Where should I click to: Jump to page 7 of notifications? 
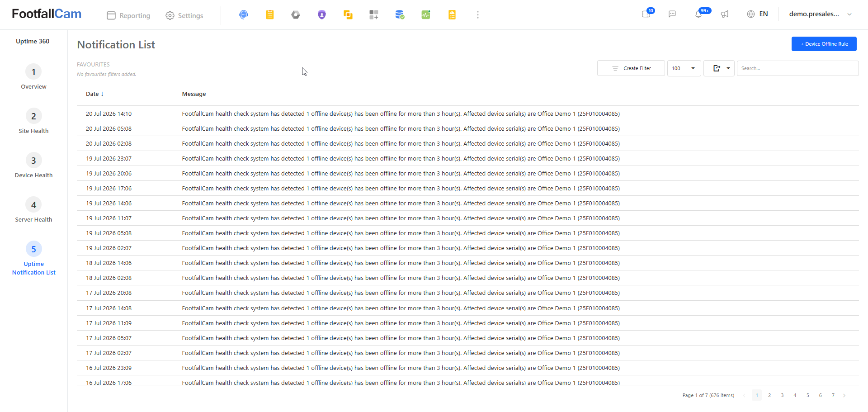[x=833, y=395]
